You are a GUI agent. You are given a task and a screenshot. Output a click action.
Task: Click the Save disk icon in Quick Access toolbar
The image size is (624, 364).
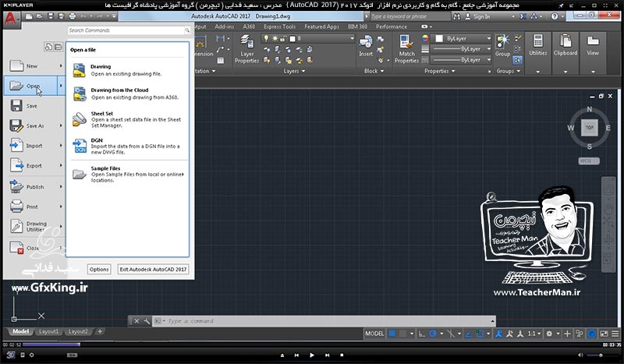click(50, 16)
